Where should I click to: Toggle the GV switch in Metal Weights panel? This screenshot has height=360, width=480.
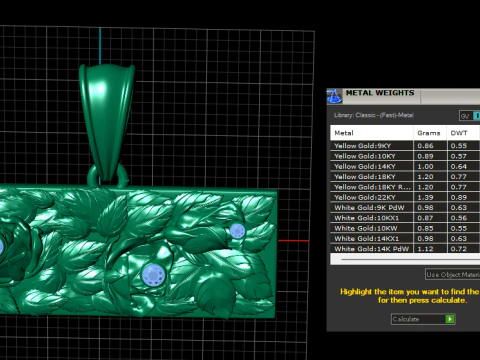469,116
